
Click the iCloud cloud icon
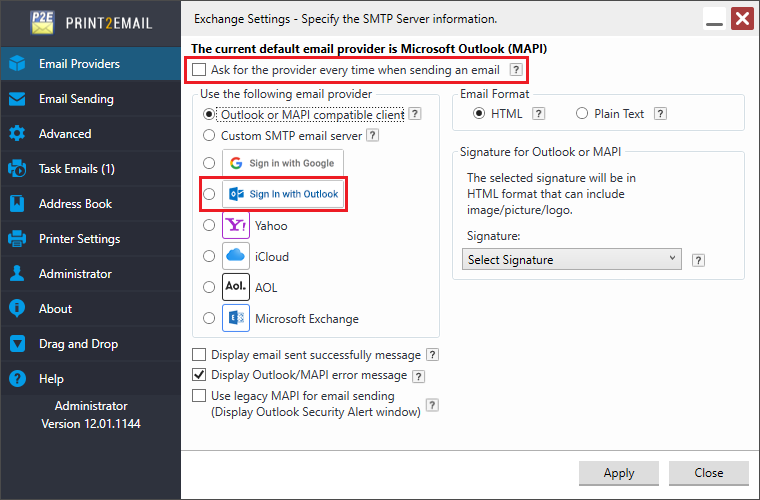coord(236,256)
